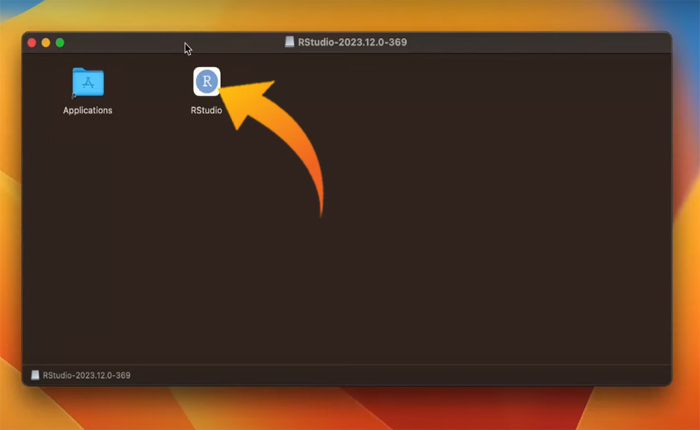Minimize the window with the yellow button
700x430 pixels.
[x=46, y=43]
